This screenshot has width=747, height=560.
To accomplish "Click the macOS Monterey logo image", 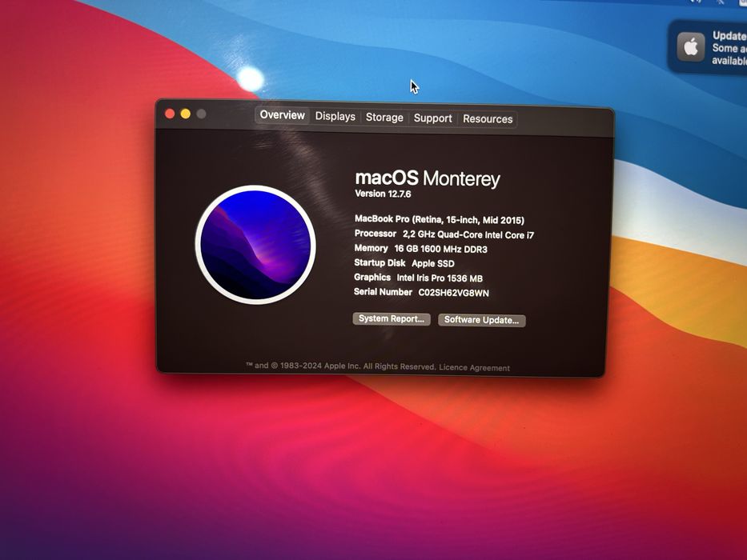I will pyautogui.click(x=255, y=245).
